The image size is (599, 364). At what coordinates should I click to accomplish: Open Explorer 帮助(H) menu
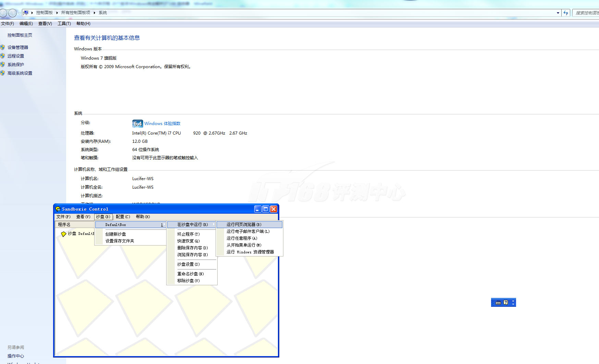coord(83,24)
